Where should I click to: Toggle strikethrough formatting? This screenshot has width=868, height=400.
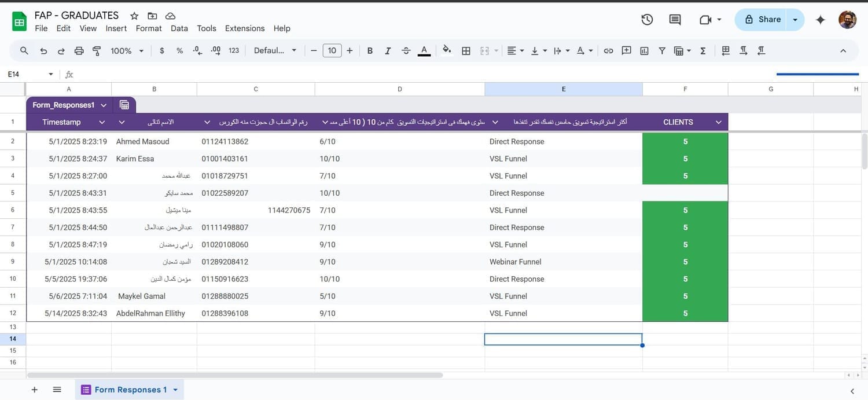[x=406, y=51]
